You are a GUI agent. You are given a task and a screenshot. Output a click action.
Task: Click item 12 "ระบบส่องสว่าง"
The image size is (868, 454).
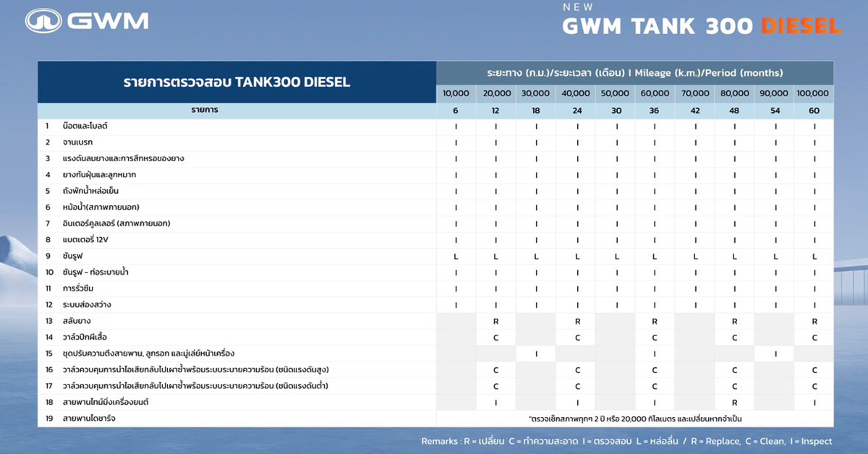click(x=87, y=305)
